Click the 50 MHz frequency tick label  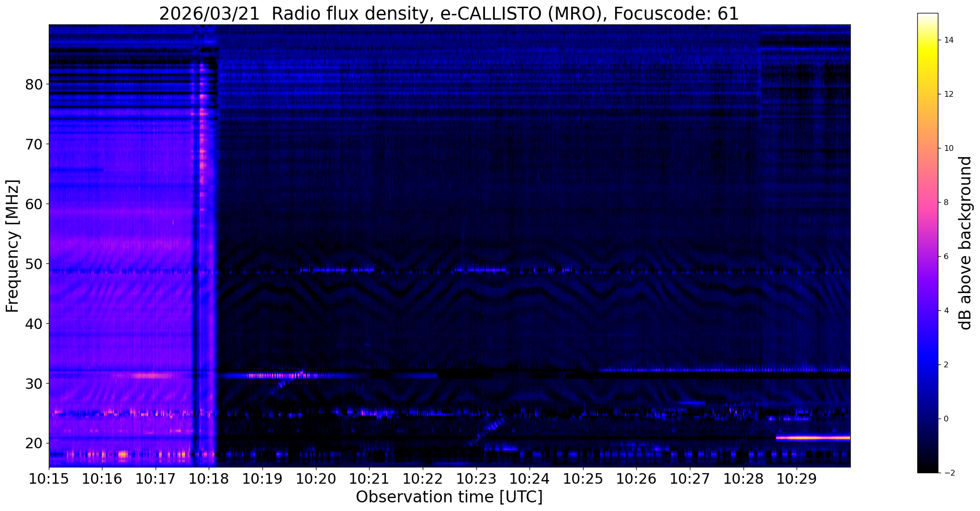point(34,264)
